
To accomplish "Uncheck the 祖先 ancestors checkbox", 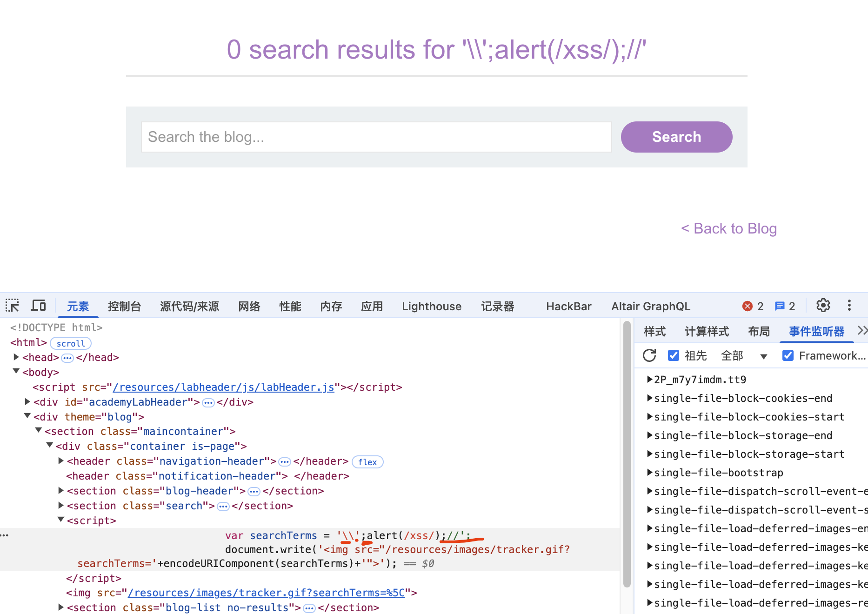I will click(673, 356).
